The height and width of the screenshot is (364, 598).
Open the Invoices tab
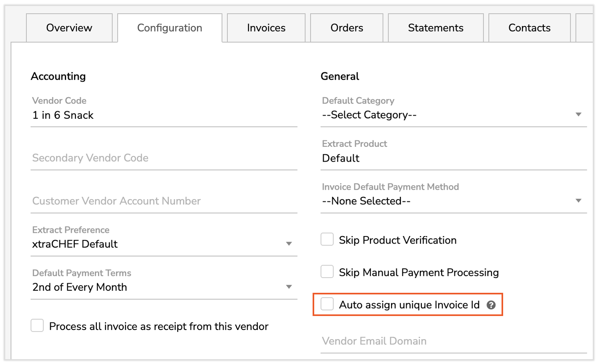click(x=266, y=28)
